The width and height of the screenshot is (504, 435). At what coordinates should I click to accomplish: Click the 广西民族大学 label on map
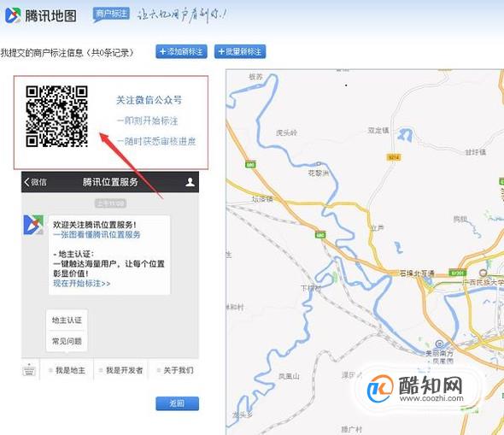[483, 282]
